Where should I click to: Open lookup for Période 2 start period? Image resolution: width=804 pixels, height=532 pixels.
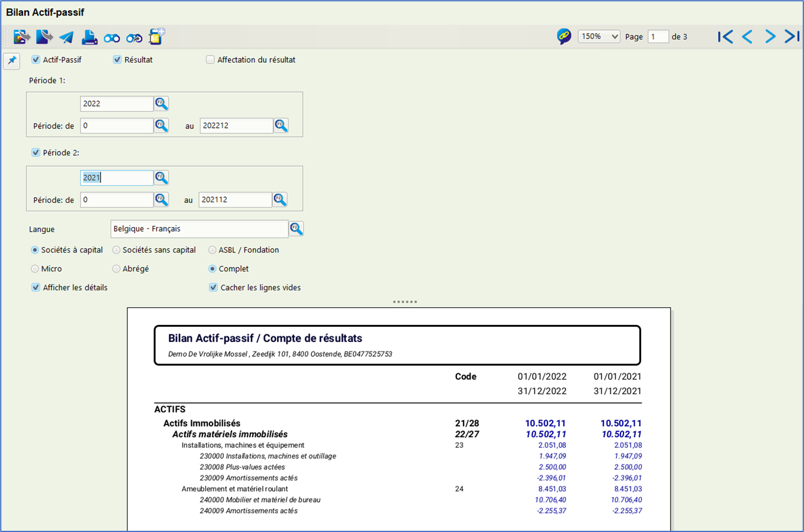click(162, 199)
